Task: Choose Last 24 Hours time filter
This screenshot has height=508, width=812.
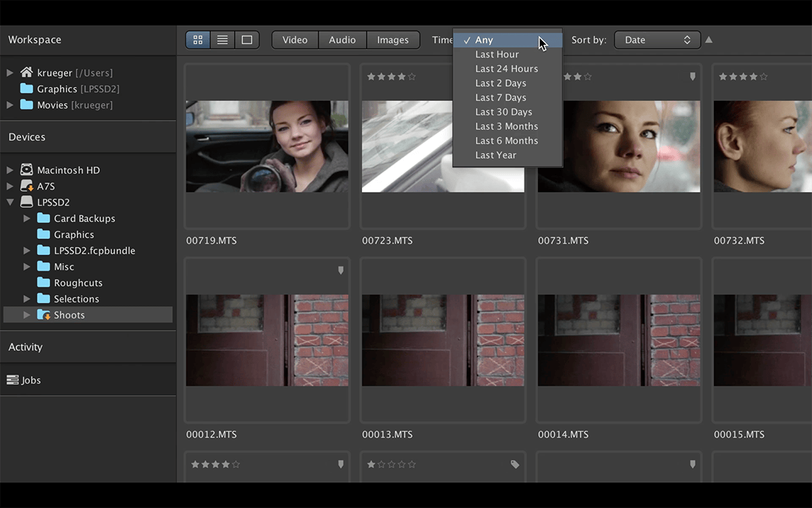Action: (x=507, y=68)
